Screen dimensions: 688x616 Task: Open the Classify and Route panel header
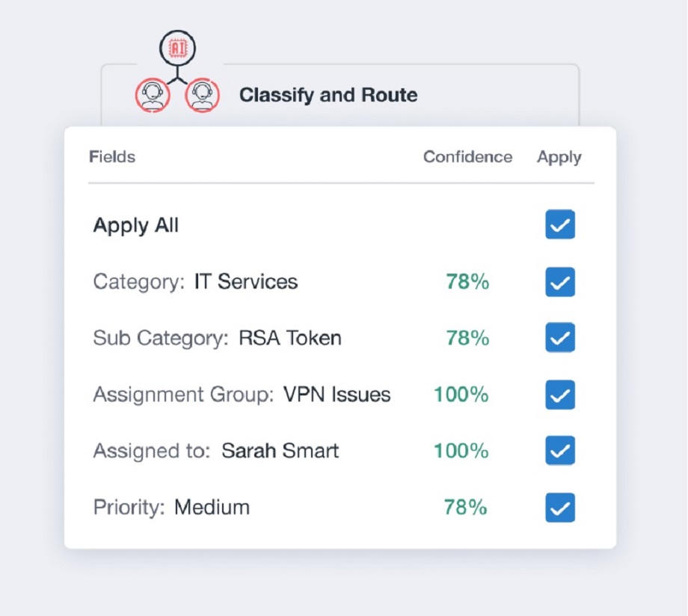(329, 96)
